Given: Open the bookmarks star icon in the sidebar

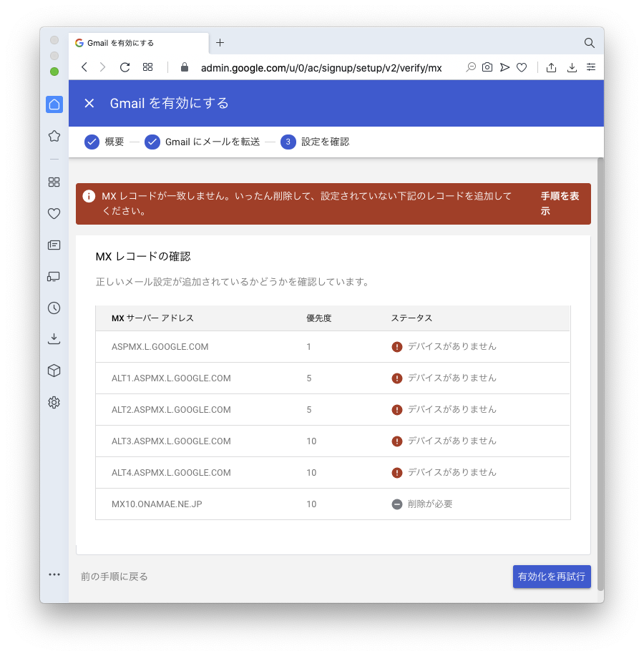Looking at the screenshot, I should click(54, 136).
